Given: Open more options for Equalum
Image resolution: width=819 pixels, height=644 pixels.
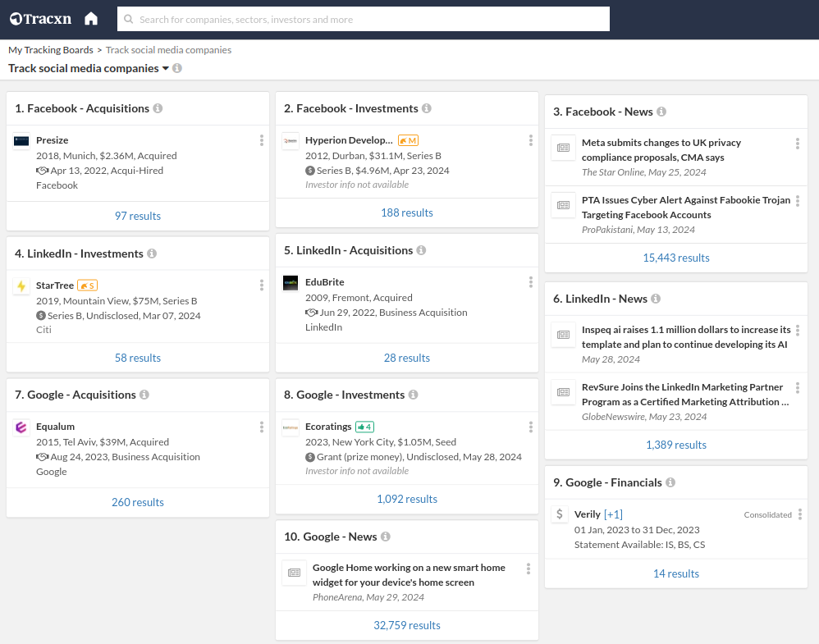Looking at the screenshot, I should [x=262, y=427].
